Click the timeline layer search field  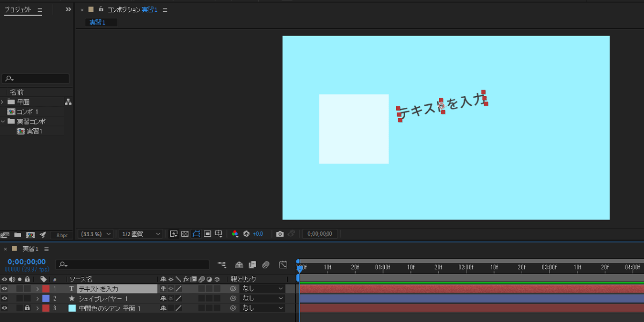pyautogui.click(x=133, y=265)
